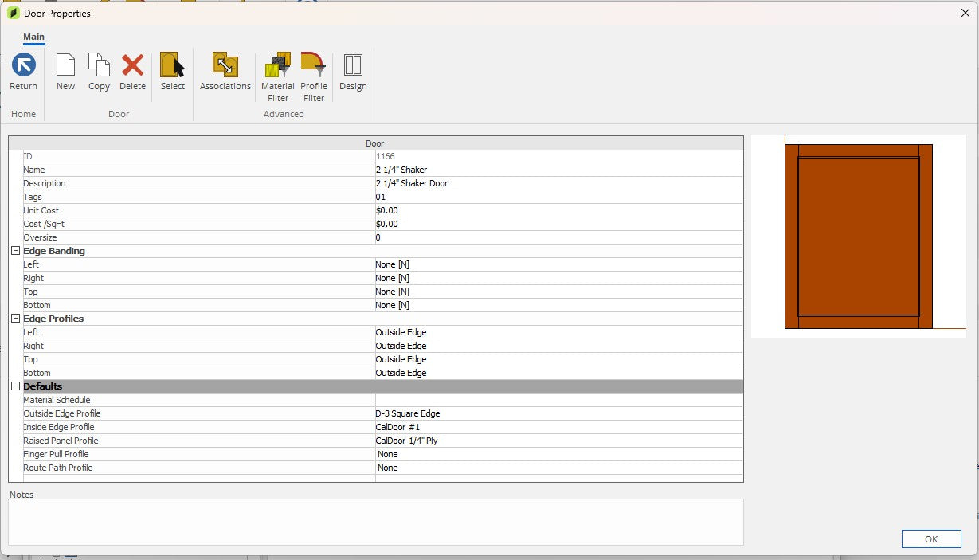Click the Return home icon
Image resolution: width=979 pixels, height=560 pixels.
[23, 65]
